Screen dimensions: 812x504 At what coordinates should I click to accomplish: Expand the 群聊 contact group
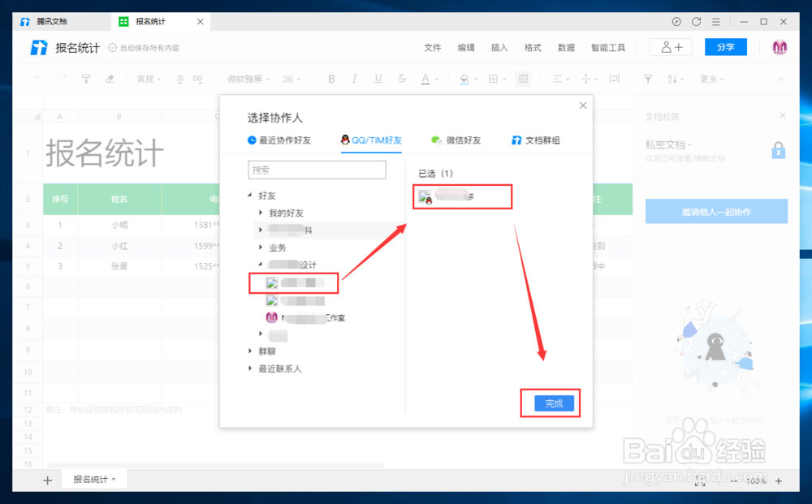266,352
